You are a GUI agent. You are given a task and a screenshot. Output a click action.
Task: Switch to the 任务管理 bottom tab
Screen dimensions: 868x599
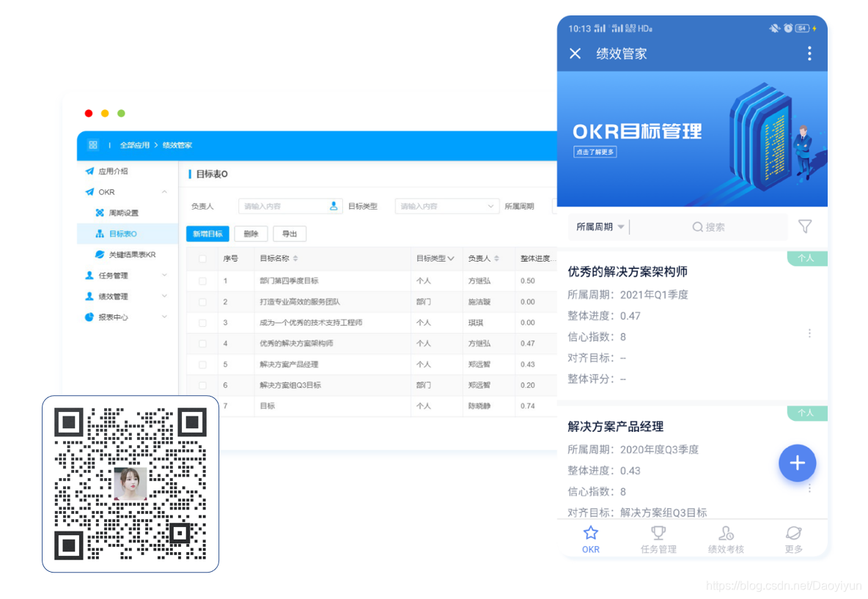coord(658,539)
